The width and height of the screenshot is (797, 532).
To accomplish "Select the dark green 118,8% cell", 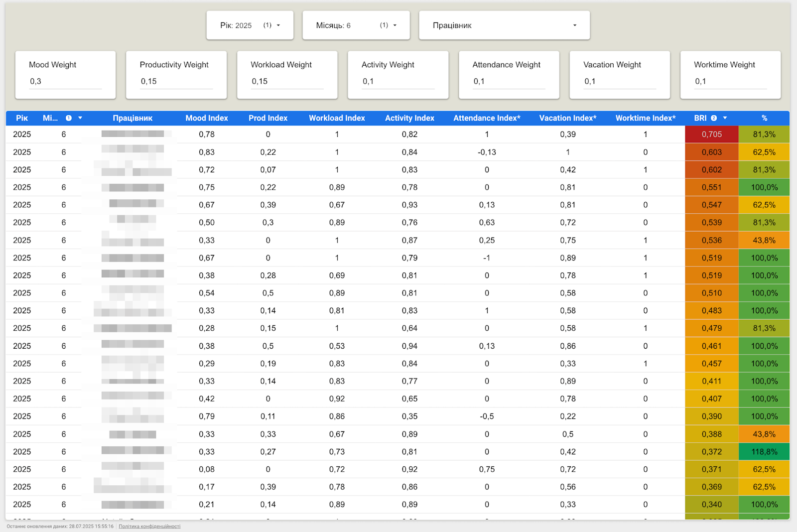I will click(764, 452).
